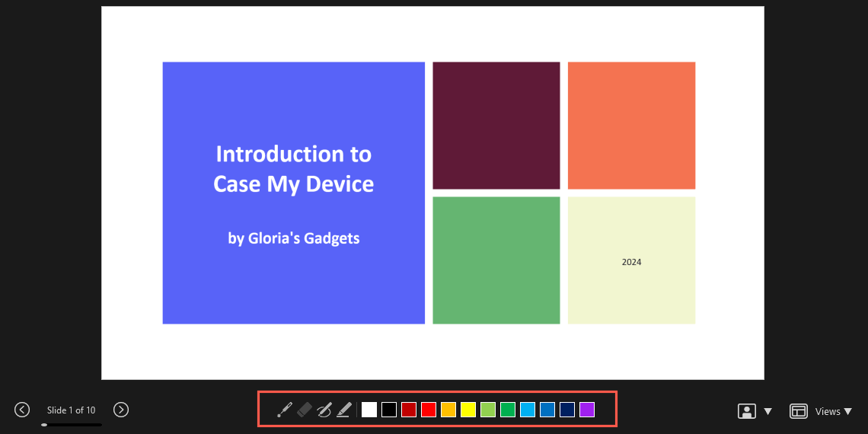868x434 pixels.
Task: Pick the dark red ink color
Action: click(409, 410)
